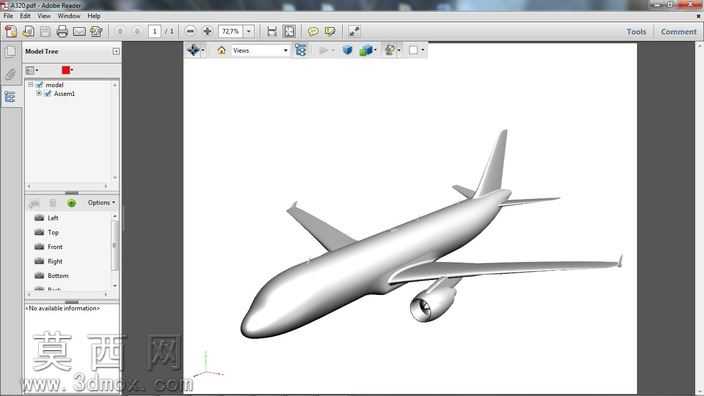Collapse the model tree node
The width and height of the screenshot is (704, 396).
31,84
